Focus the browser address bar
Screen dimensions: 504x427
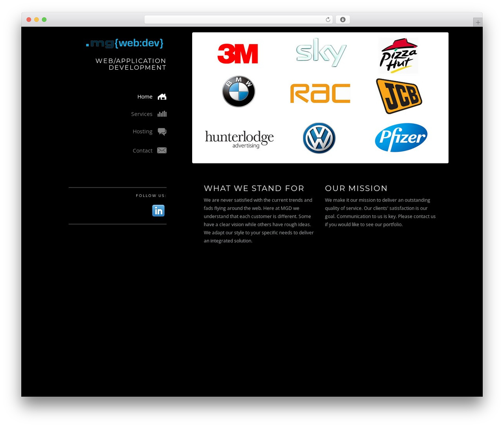tap(239, 20)
